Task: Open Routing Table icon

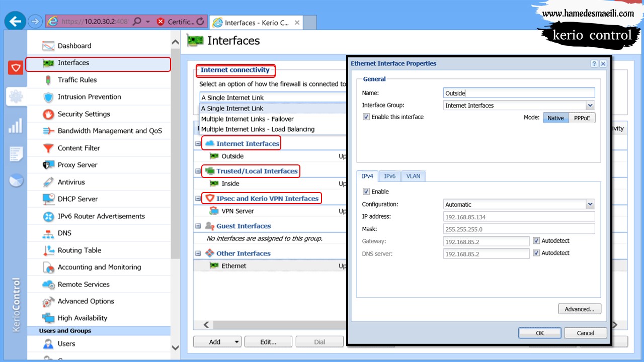Action: tap(48, 250)
